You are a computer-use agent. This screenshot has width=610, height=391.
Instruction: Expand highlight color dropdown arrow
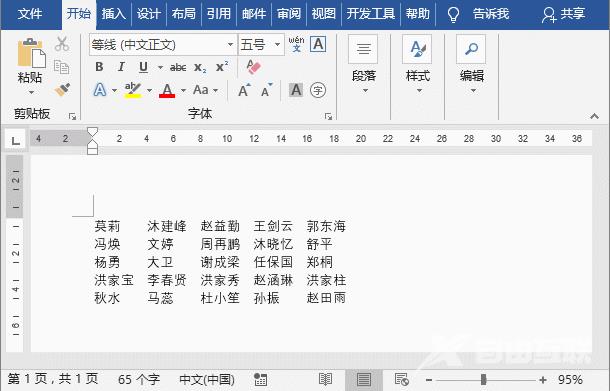[149, 91]
